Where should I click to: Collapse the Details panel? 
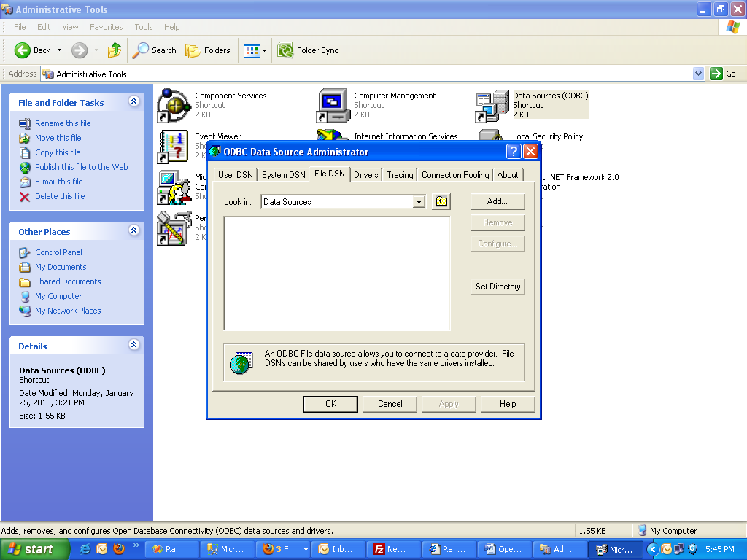click(134, 345)
